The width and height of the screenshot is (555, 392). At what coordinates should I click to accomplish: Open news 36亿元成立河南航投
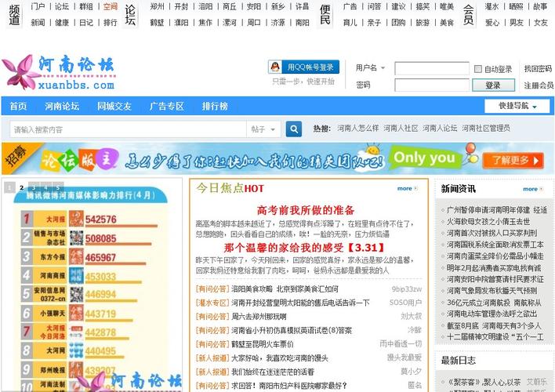pos(494,303)
